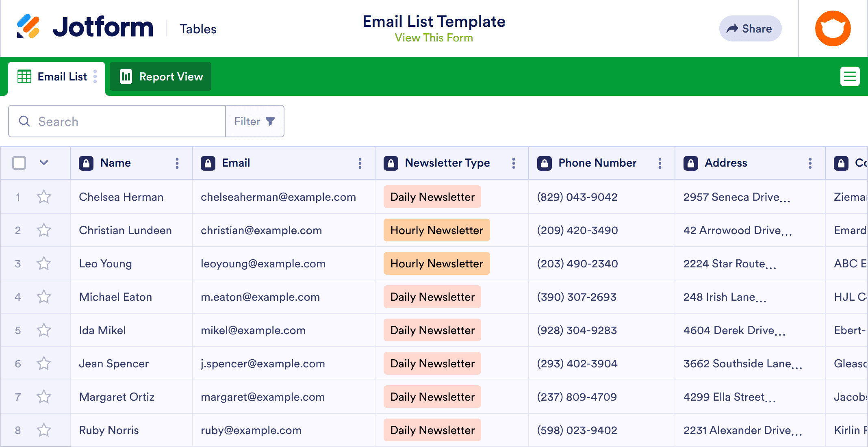The width and height of the screenshot is (868, 447).
Task: Click the orange avatar in the top right
Action: (x=833, y=28)
